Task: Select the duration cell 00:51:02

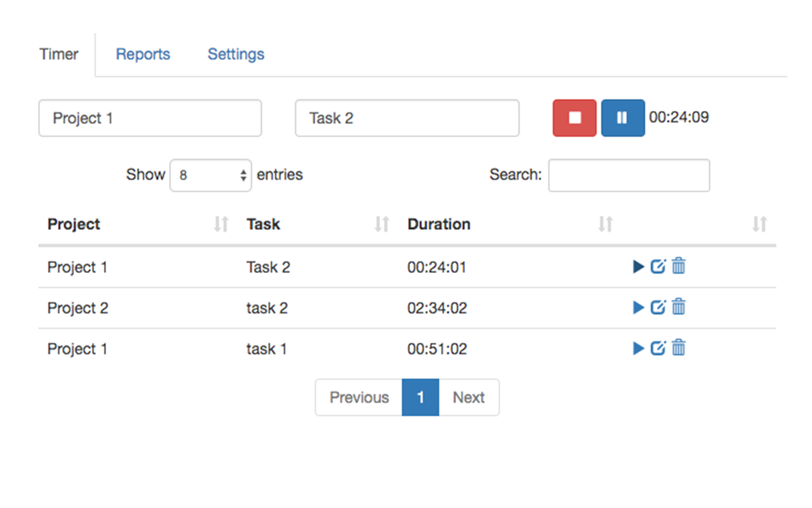Action: click(437, 349)
